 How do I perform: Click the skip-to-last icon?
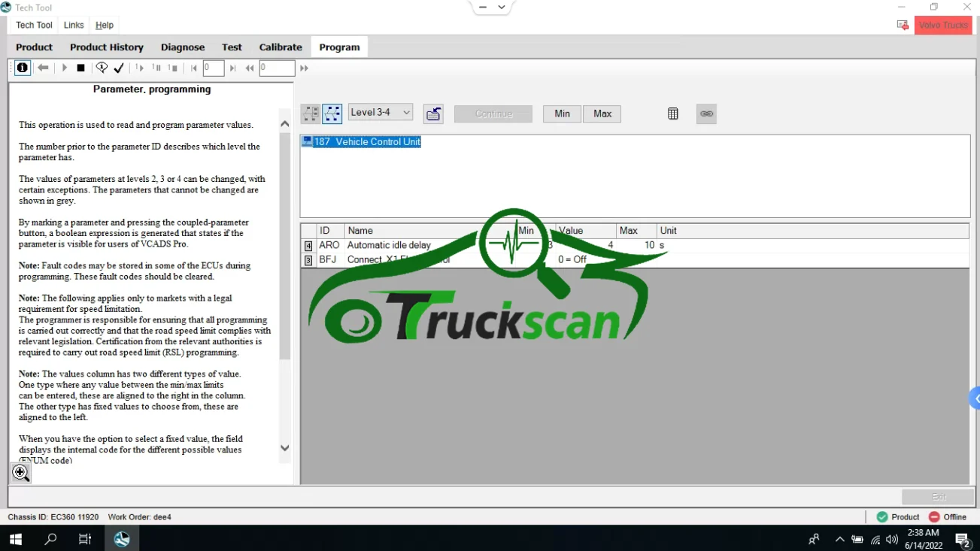(232, 68)
